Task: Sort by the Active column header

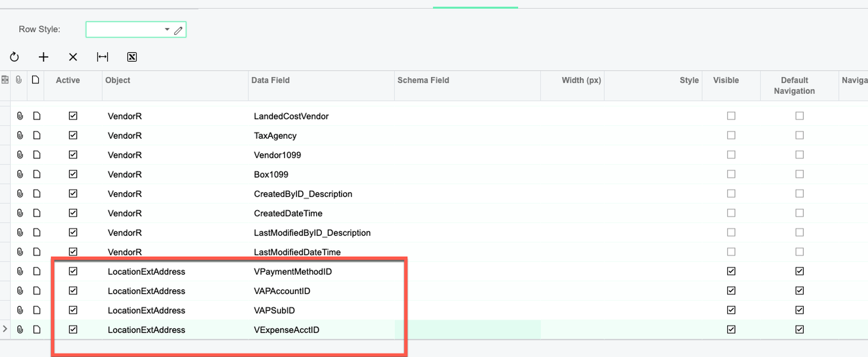Action: (x=68, y=80)
